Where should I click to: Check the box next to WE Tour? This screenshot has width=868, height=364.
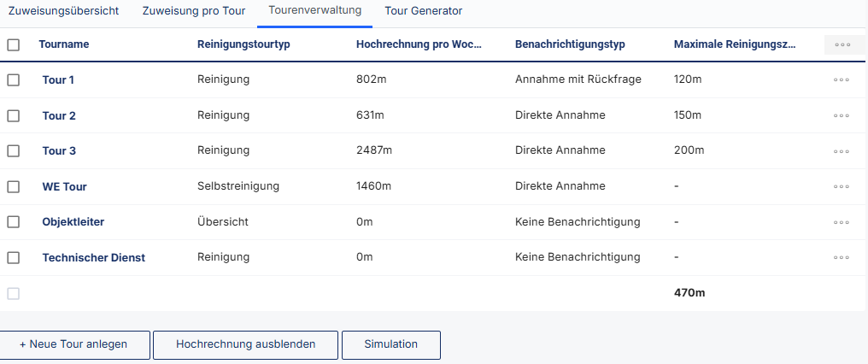click(14, 186)
